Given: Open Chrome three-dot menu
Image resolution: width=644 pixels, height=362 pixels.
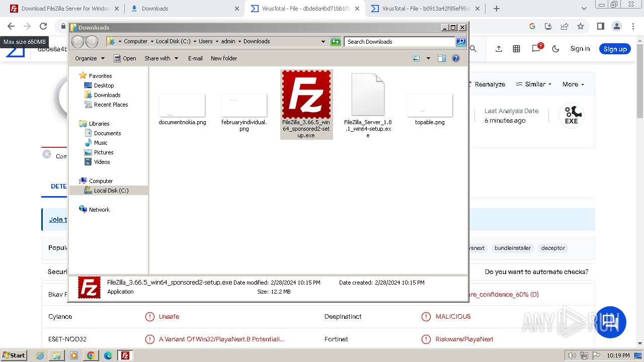Looking at the screenshot, I should click(x=632, y=26).
